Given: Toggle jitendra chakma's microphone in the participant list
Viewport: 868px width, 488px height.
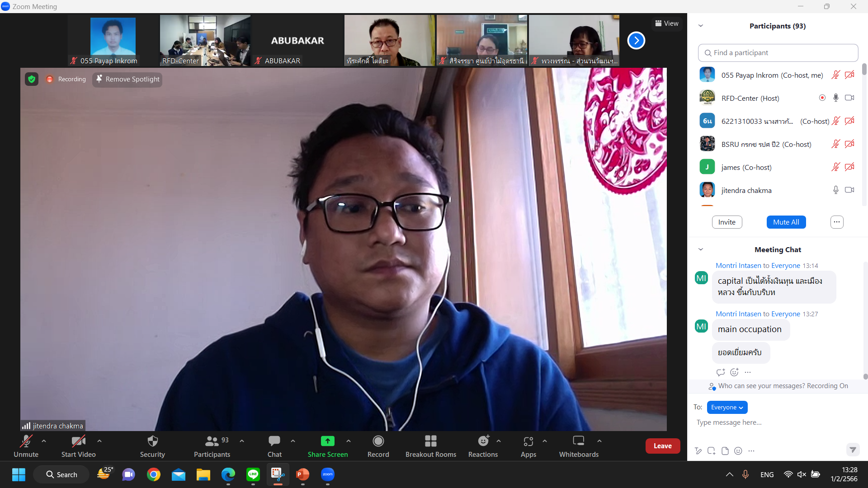Looking at the screenshot, I should coord(835,190).
